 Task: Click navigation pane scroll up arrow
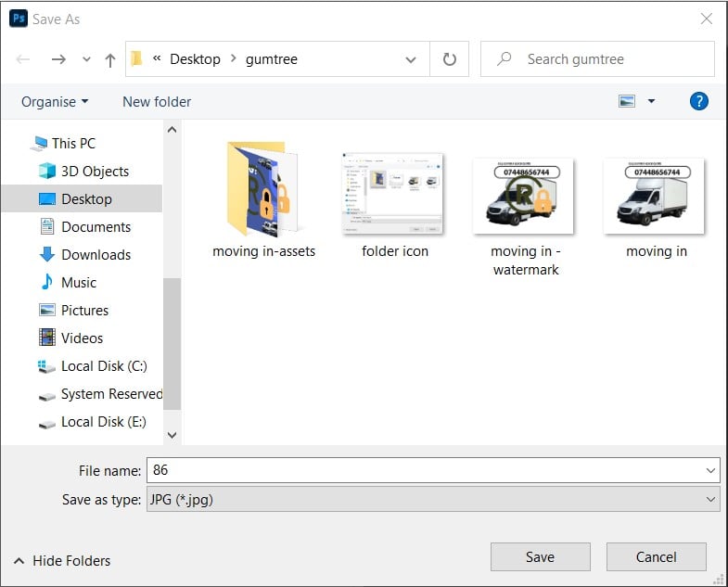click(172, 130)
